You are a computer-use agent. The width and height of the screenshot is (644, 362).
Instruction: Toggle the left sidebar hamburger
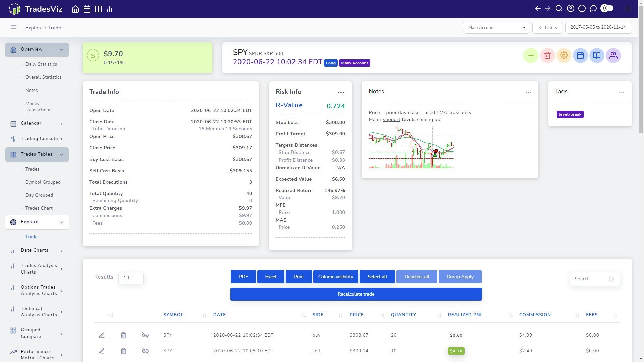(x=14, y=27)
